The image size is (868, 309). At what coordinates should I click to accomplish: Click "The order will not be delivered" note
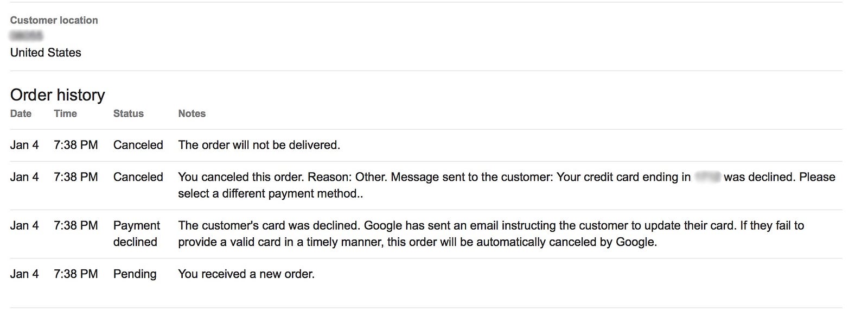coord(259,145)
